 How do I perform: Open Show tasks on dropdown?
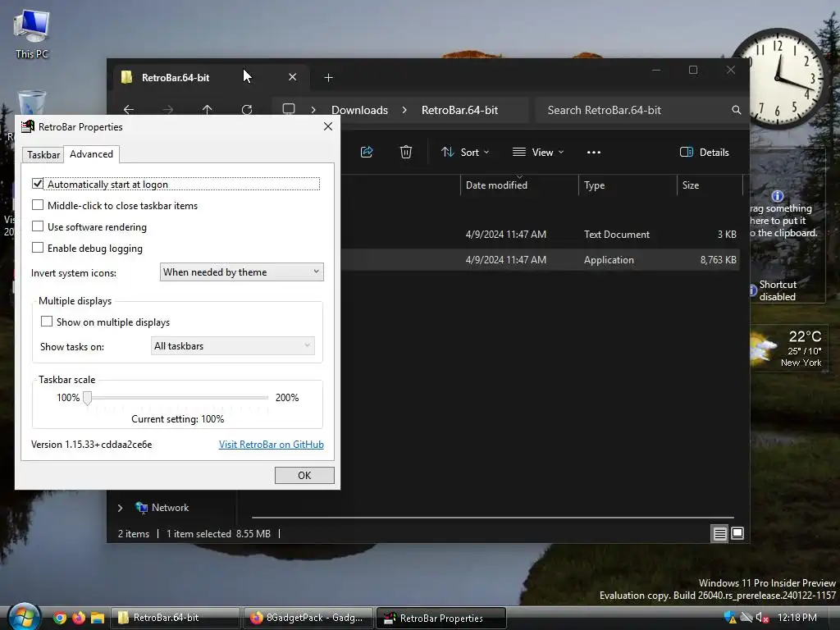232,346
